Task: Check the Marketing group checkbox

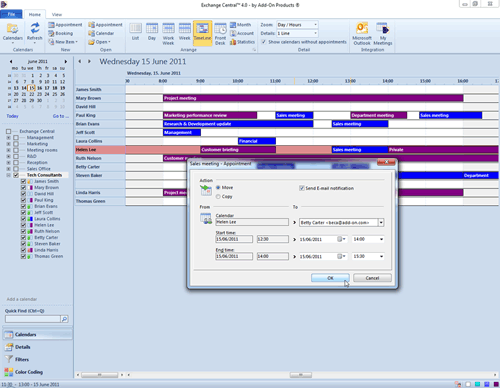Action: click(16, 144)
